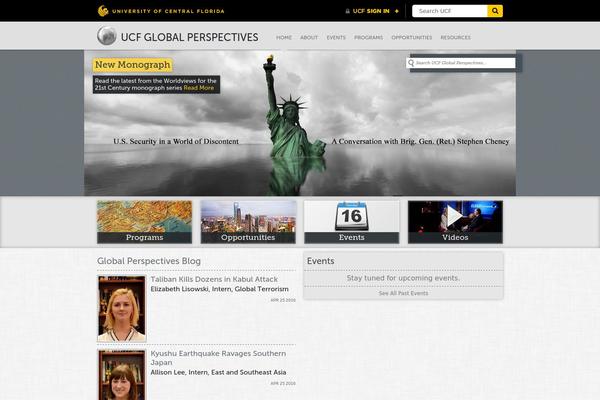
Task: Open the OPPORTUNITIES menu item
Action: (x=411, y=38)
